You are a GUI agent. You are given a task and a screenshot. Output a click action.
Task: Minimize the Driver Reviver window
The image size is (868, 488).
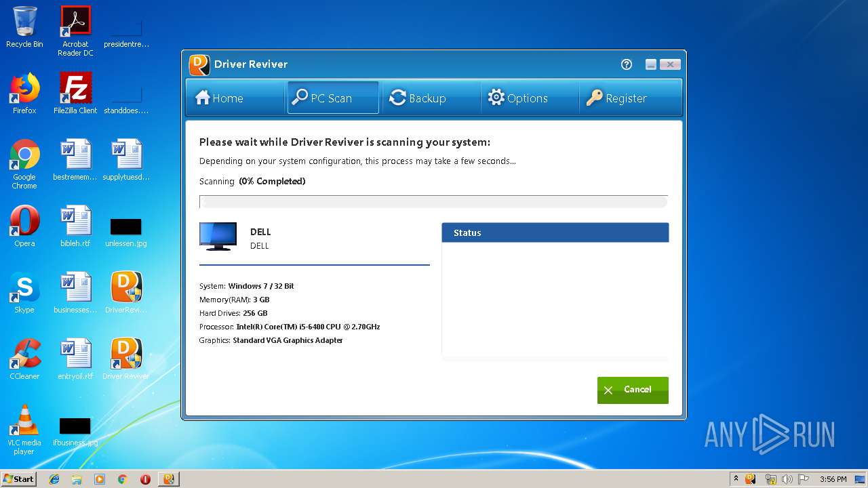(x=651, y=64)
